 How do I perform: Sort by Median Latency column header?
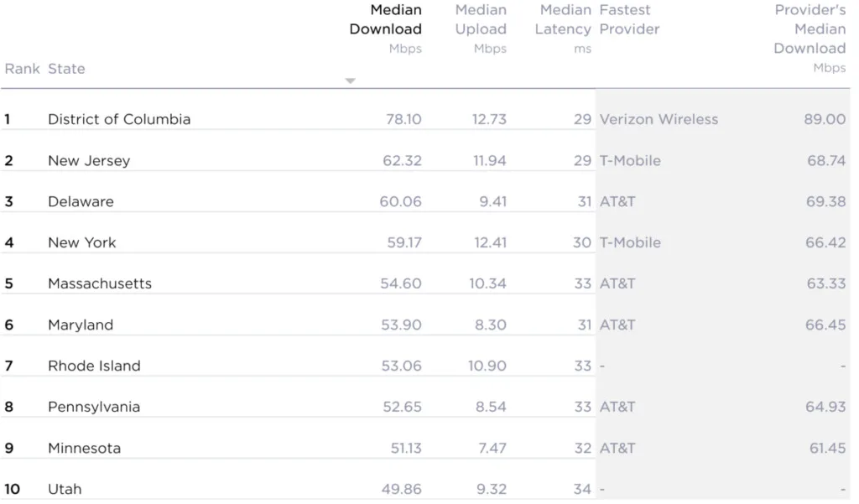[x=564, y=20]
